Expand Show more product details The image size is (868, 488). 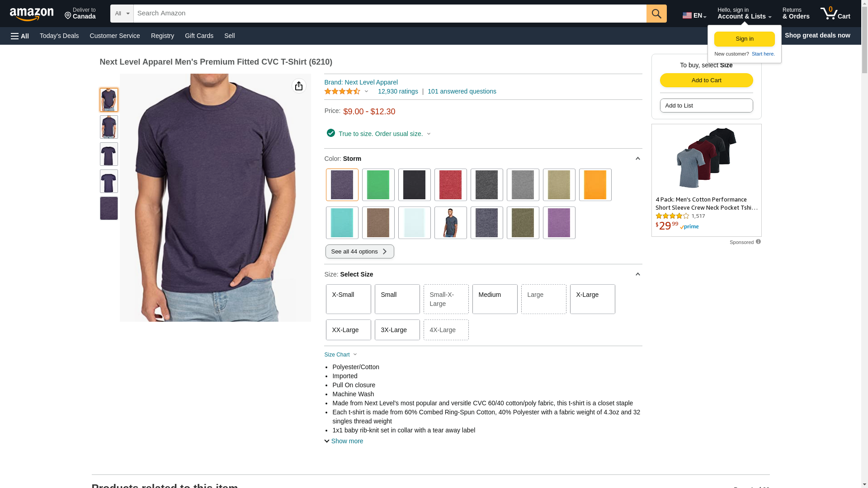344,441
